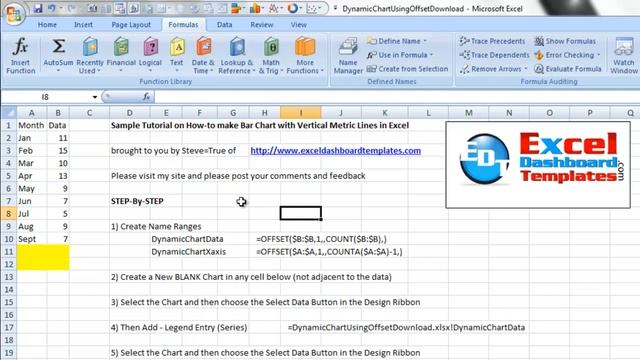Select '1) Create Name Ranges' cell
Screen dimensions: 640x360
point(156,226)
